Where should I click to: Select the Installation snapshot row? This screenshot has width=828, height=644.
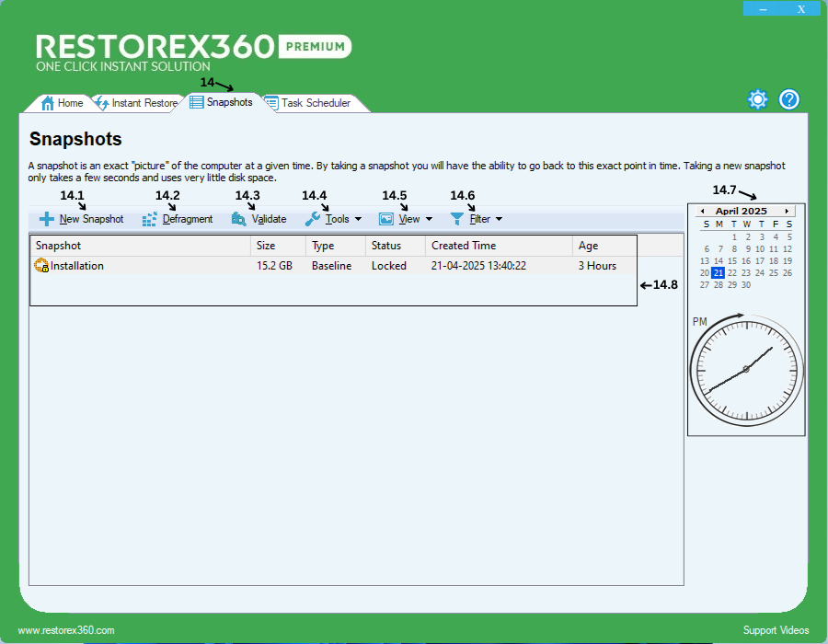77,266
